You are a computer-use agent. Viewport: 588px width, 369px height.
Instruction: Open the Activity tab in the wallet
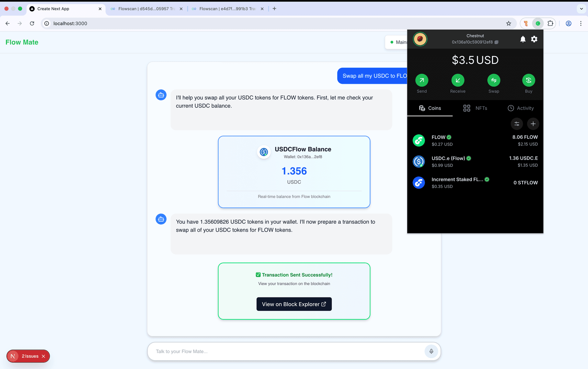[x=521, y=108]
